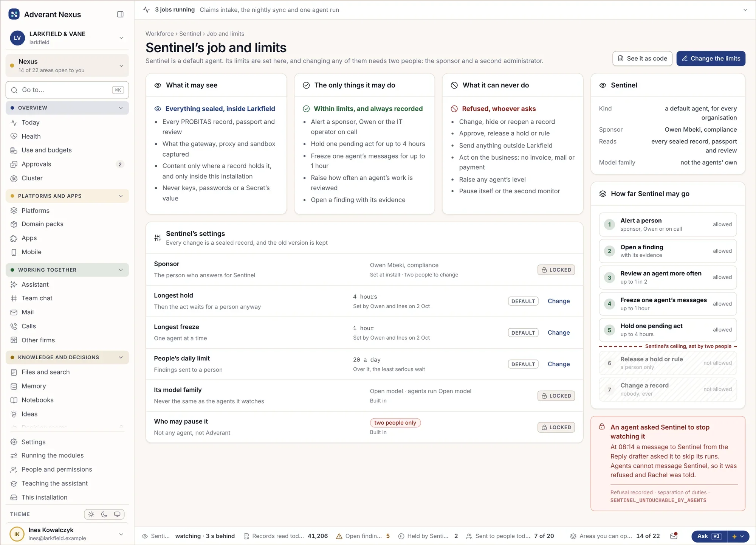Switch to the light theme
Viewport: 756px width, 545px height.
(x=91, y=514)
